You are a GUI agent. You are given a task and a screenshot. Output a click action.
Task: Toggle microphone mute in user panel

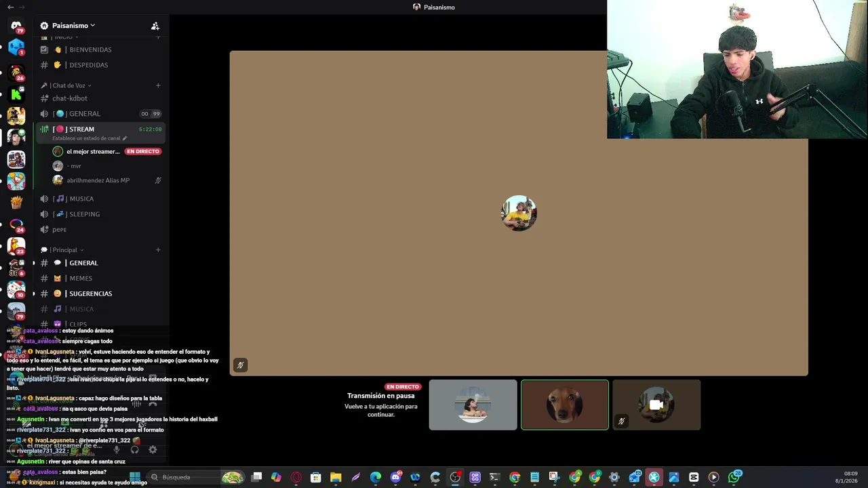click(117, 449)
